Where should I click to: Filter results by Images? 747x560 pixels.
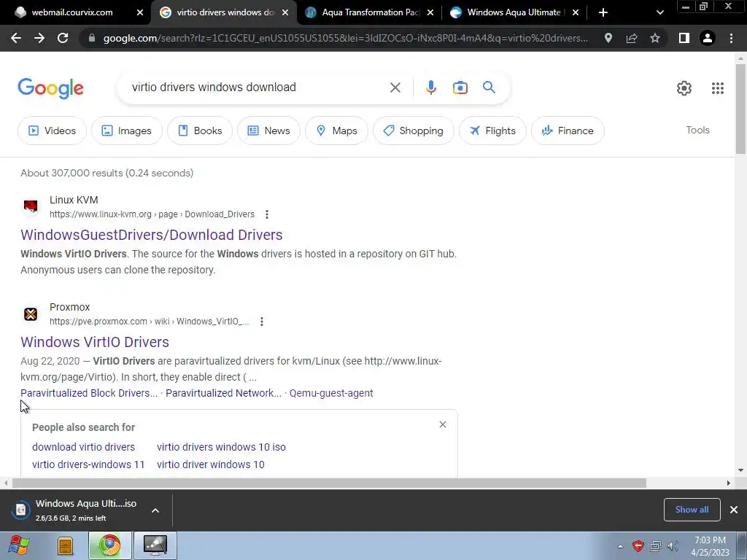pos(127,131)
